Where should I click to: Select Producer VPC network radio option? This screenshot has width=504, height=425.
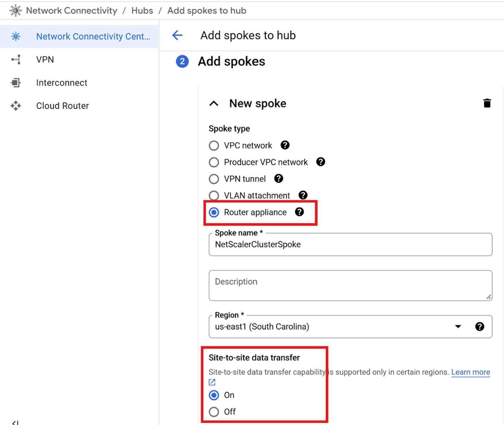point(214,162)
